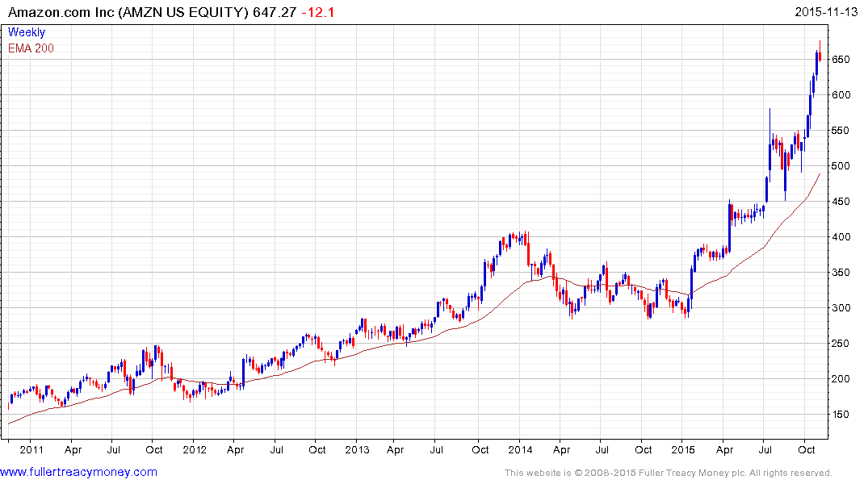868x484 pixels.
Task: Click the 550 price axis label
Action: point(841,131)
